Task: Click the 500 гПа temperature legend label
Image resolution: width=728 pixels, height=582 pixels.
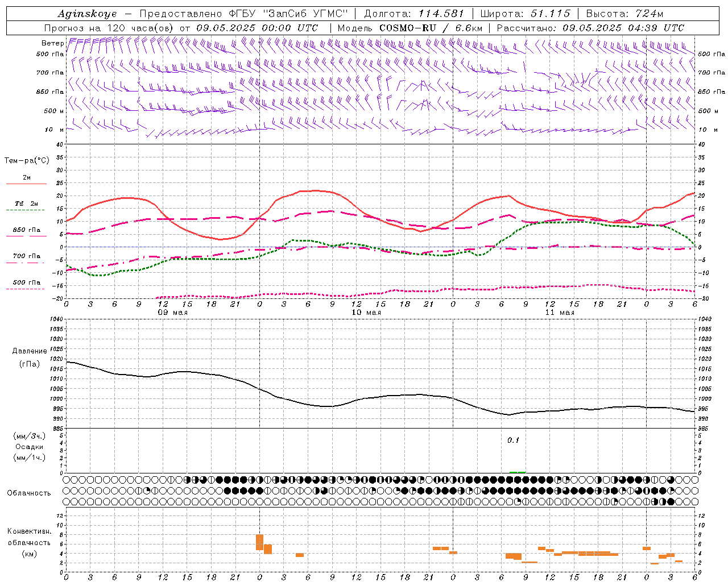Action: tap(26, 282)
